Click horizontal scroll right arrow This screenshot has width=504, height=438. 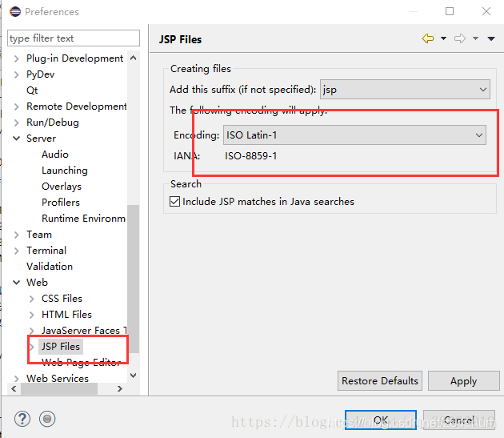pyautogui.click(x=120, y=389)
